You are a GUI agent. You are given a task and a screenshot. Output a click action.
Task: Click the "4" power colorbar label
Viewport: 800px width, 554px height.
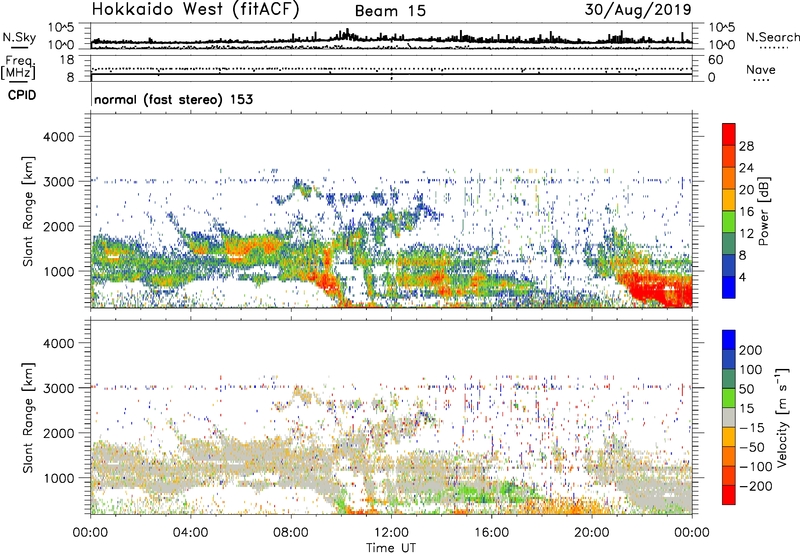click(x=742, y=277)
